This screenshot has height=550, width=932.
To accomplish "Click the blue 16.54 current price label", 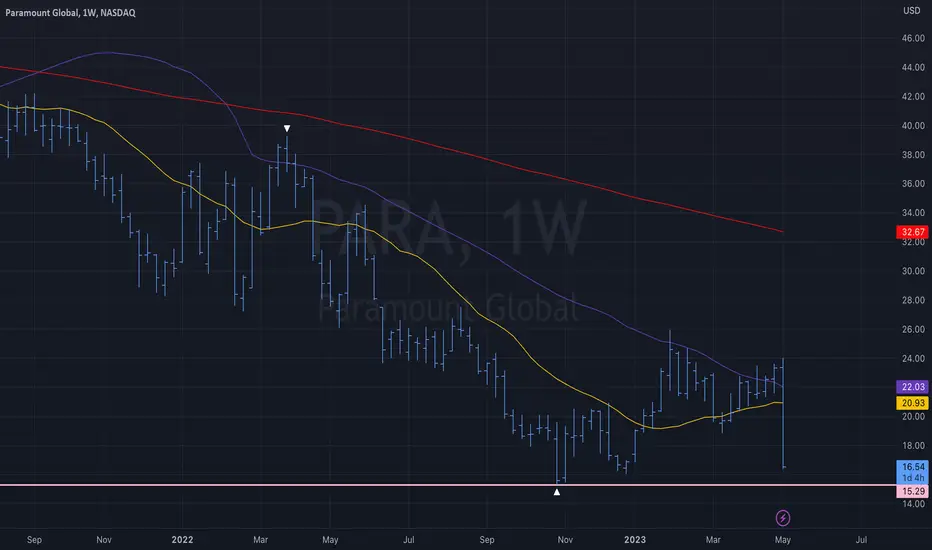I will 912,467.
